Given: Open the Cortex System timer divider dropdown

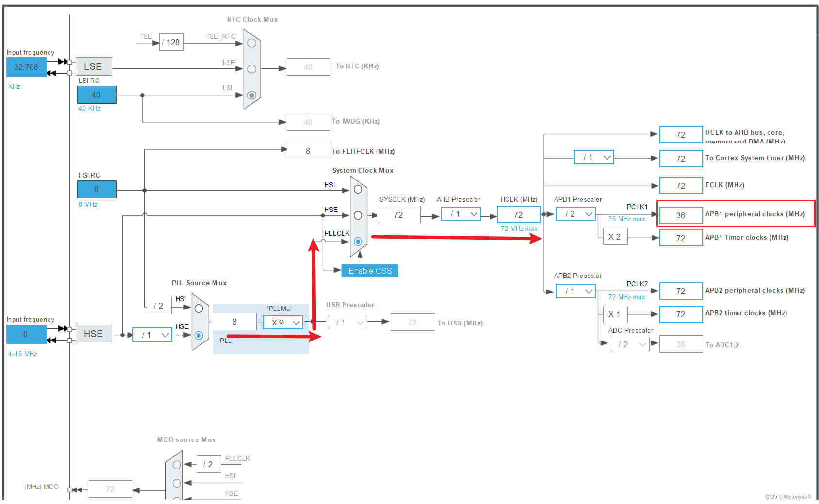Looking at the screenshot, I should (x=594, y=157).
